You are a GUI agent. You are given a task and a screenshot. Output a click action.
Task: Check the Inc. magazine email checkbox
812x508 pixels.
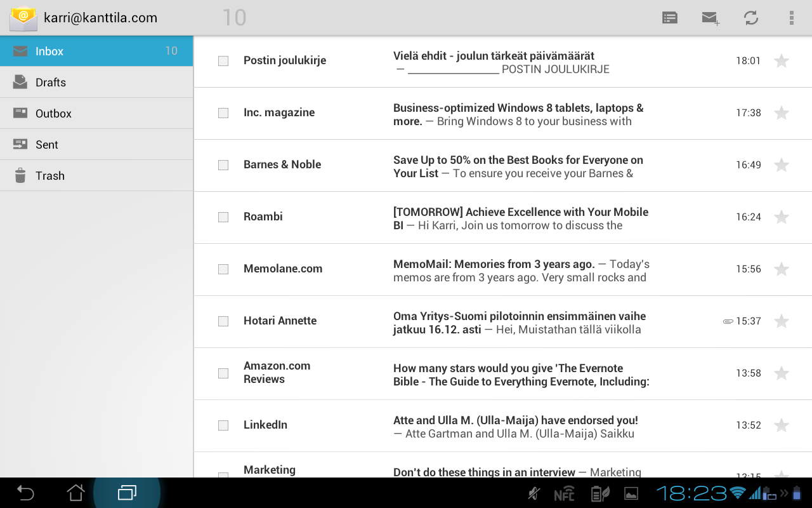pos(223,113)
